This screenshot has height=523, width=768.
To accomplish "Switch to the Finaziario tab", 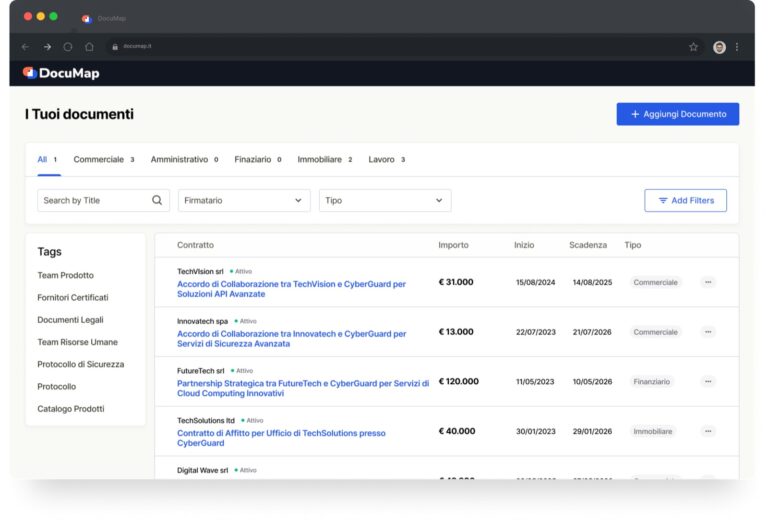I will point(258,160).
